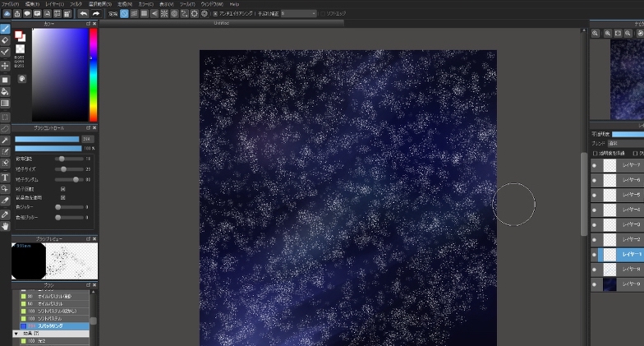
Task: Activate the Text tool
Action: click(x=5, y=177)
